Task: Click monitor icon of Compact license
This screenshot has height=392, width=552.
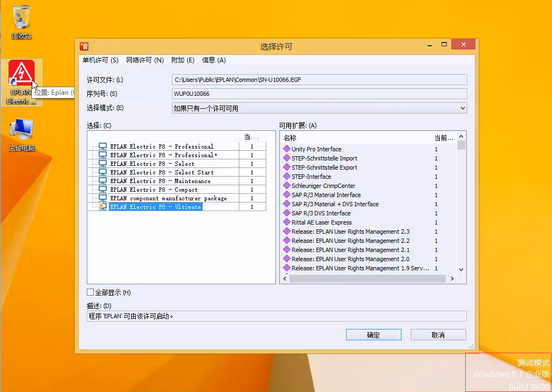Action: pyautogui.click(x=102, y=190)
